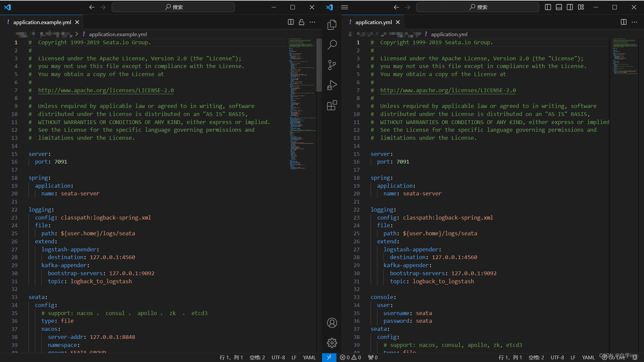Image resolution: width=644 pixels, height=362 pixels.
Task: Open the hamburger application menu in right window
Action: click(344, 7)
